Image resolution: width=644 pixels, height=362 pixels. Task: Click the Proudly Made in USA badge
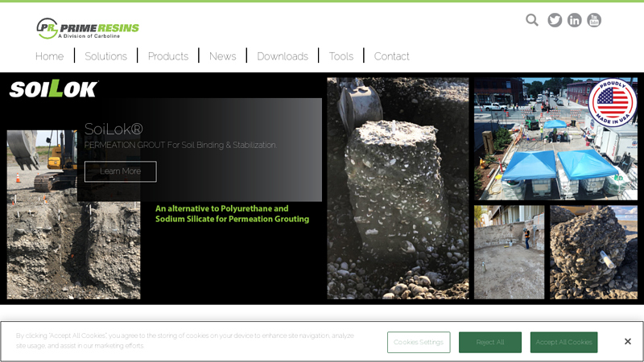[x=612, y=102]
